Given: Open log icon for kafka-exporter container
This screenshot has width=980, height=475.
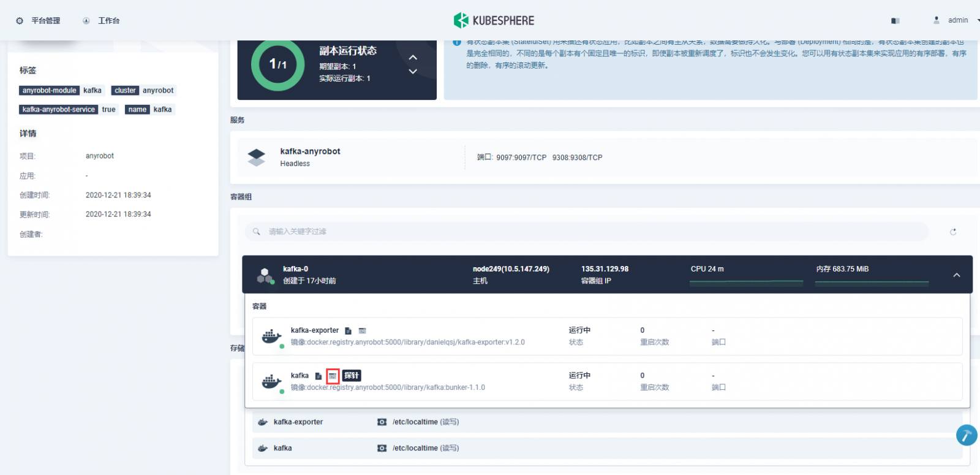Looking at the screenshot, I should coord(348,330).
